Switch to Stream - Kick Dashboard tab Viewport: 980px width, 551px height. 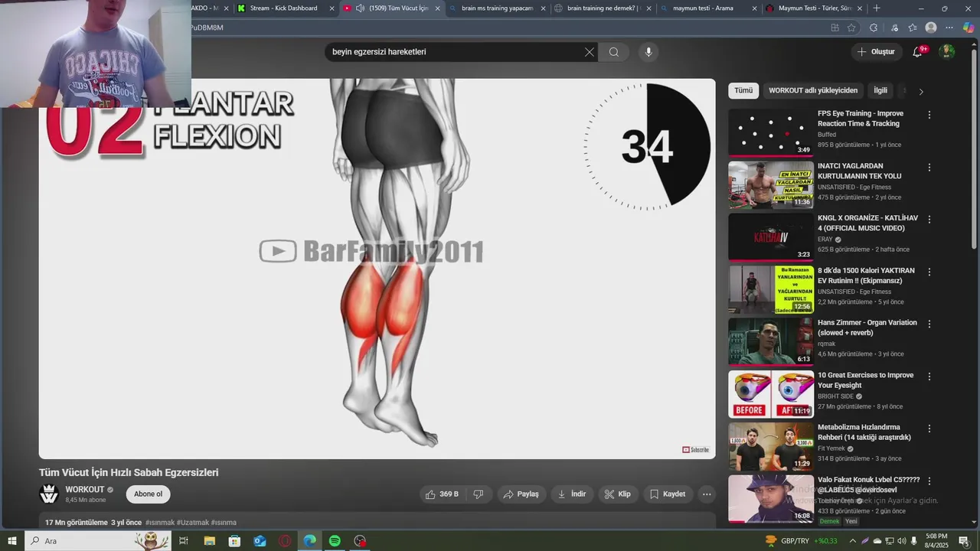click(283, 8)
